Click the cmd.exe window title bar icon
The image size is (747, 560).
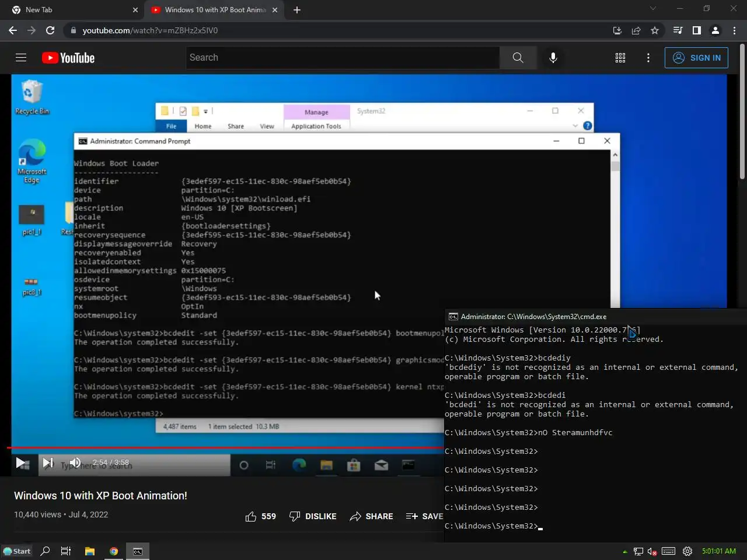click(x=453, y=317)
